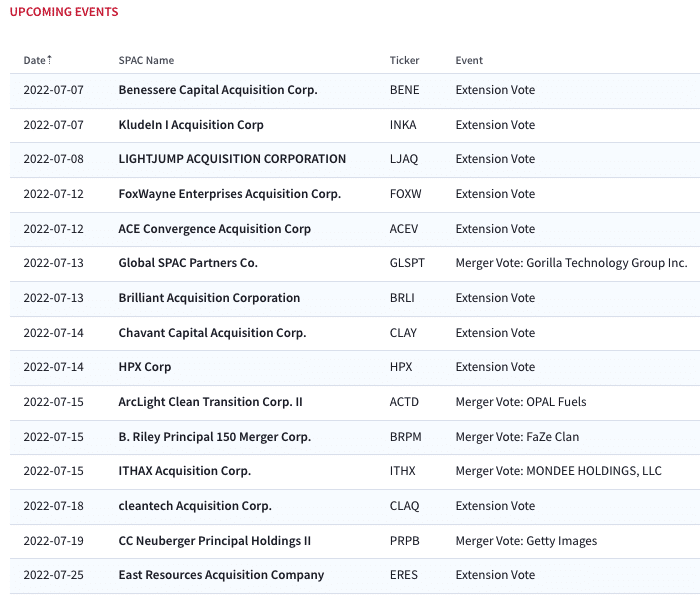
Task: Select the ACEV ticker cell
Action: (404, 229)
